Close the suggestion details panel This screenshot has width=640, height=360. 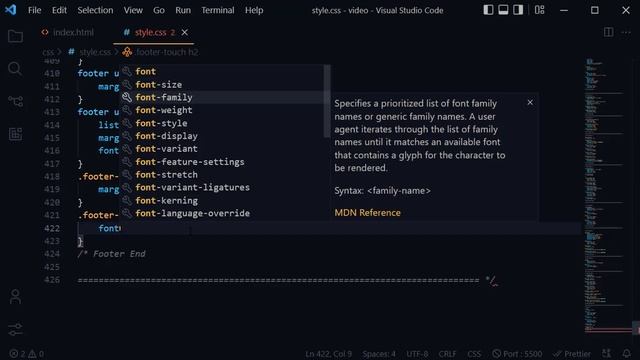click(x=530, y=102)
